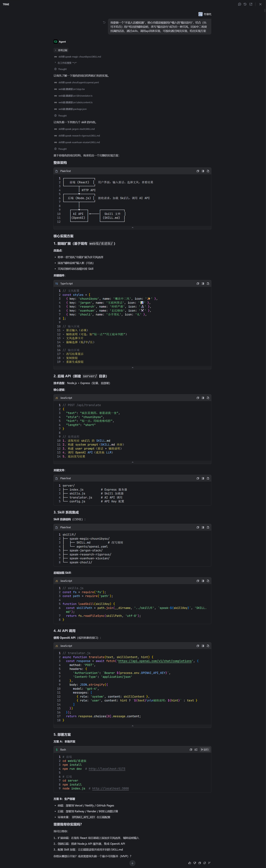Viewport: 266px width, 868px height.
Task: Click the 整体架构 heading
Action: click(60, 163)
